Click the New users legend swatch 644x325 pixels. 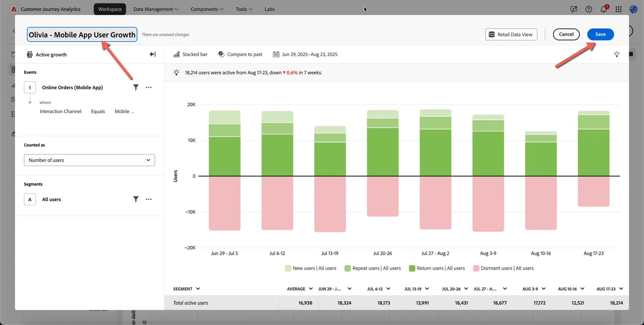(288, 268)
